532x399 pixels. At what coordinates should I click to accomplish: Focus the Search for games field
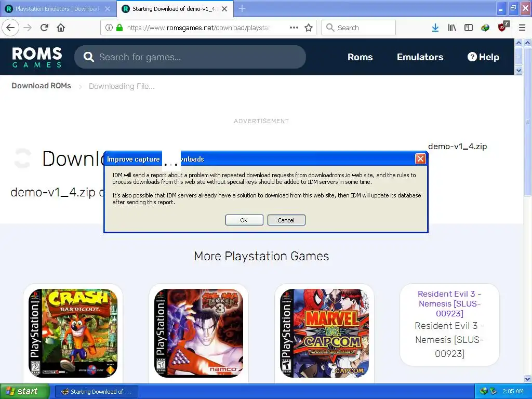[x=190, y=57]
